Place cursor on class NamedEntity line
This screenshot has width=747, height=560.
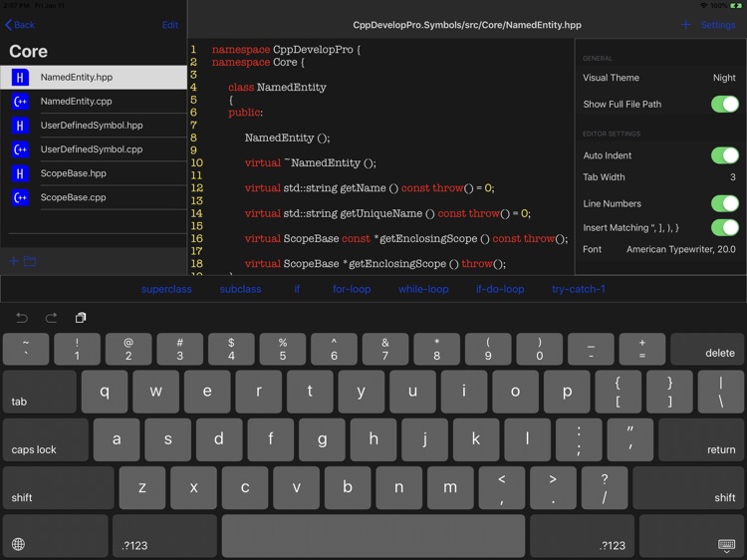277,88
